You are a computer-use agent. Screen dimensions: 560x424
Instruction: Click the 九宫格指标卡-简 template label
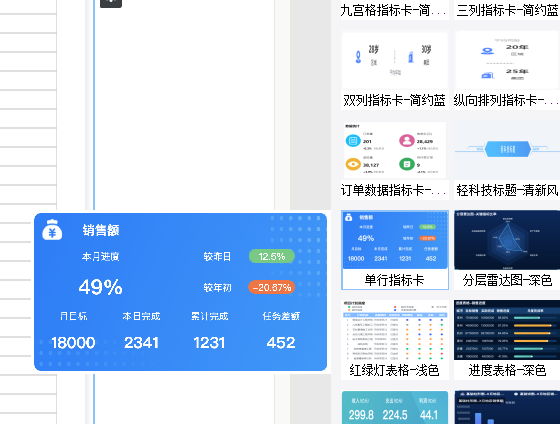click(x=393, y=10)
